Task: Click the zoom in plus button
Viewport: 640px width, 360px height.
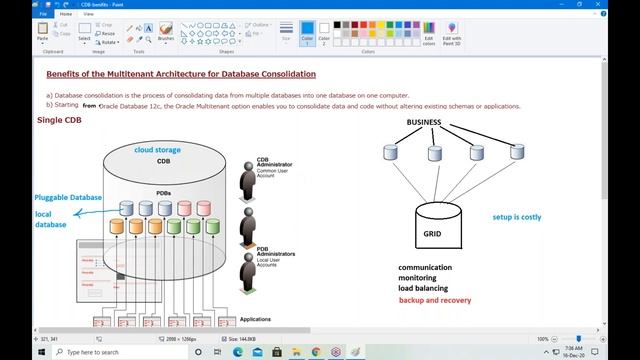Action: [603, 339]
